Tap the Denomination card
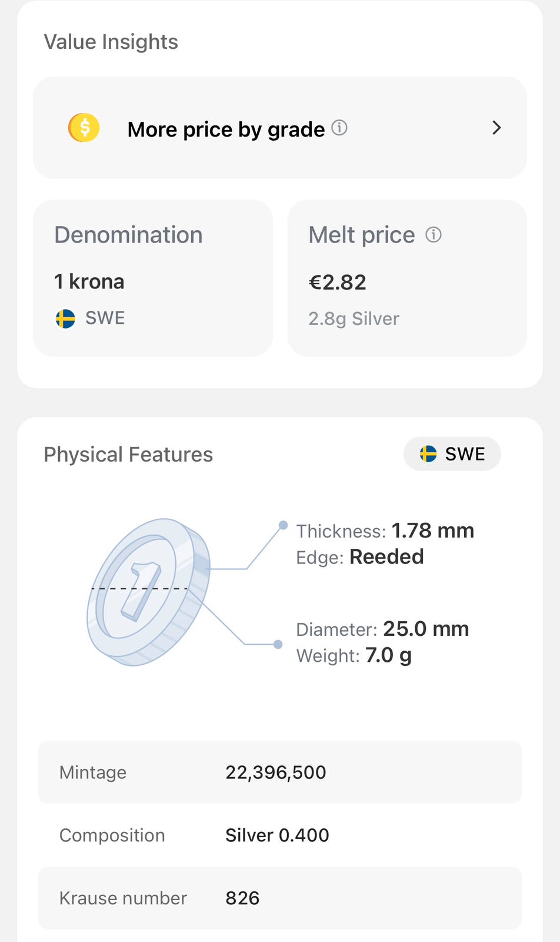This screenshot has width=560, height=942. point(153,278)
